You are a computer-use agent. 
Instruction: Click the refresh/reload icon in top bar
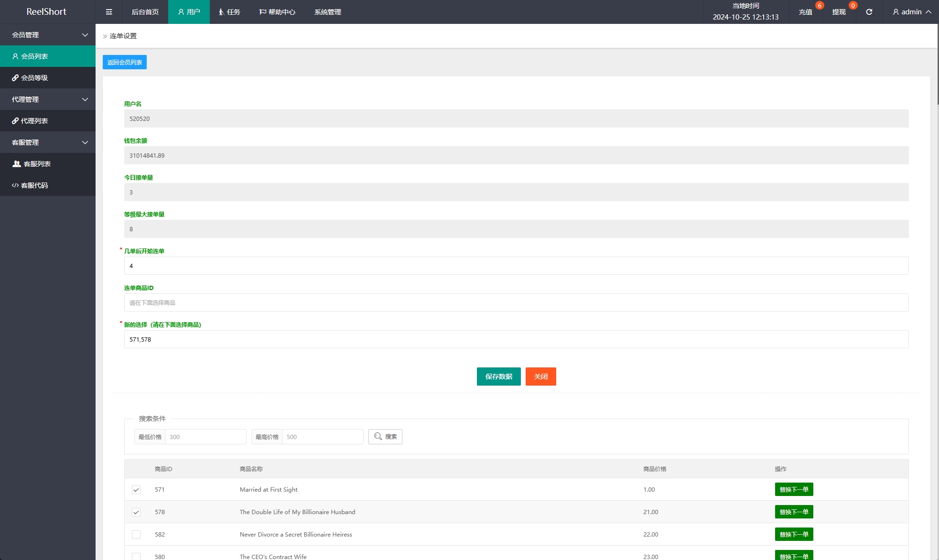(x=870, y=11)
